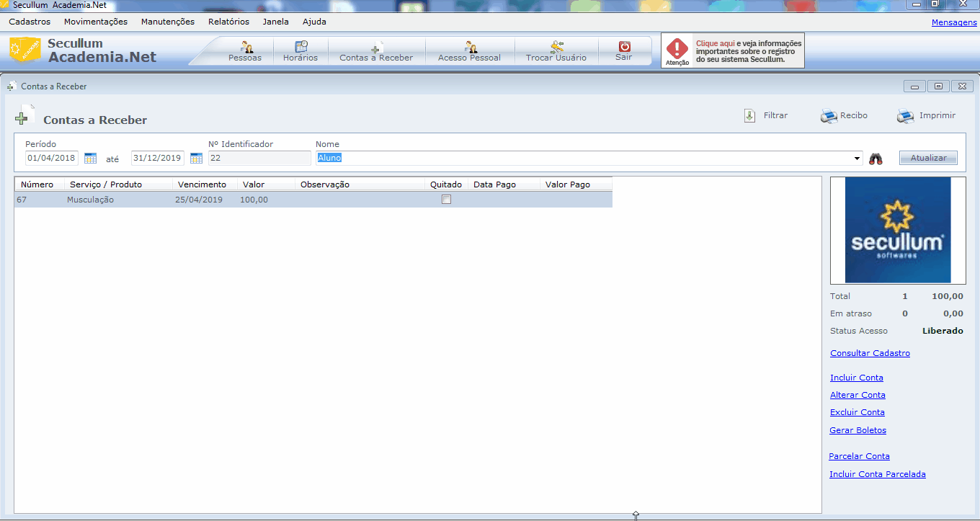Click the Sair power icon

(x=624, y=47)
